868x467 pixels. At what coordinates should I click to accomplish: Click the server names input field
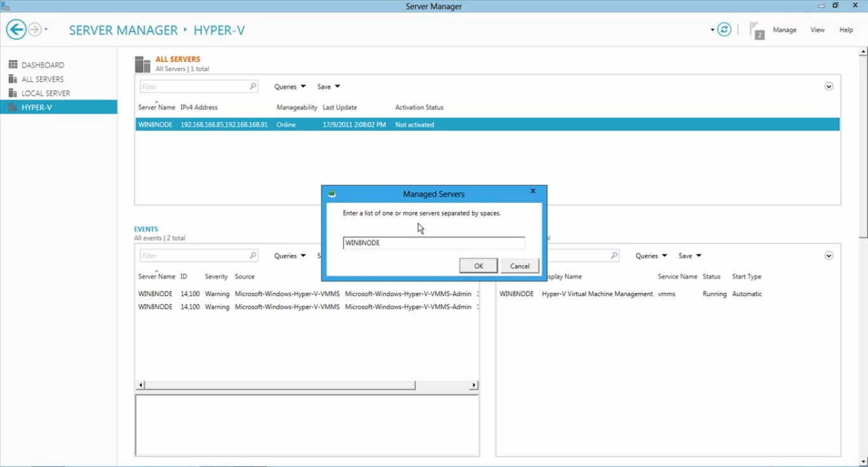coord(434,243)
